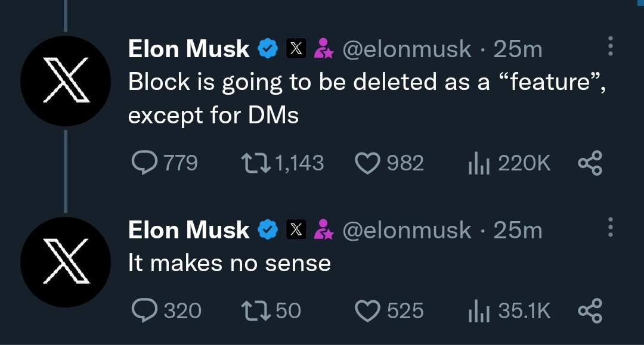The image size is (644, 345).
Task: Open more options menu on first tweet
Action: [x=609, y=47]
